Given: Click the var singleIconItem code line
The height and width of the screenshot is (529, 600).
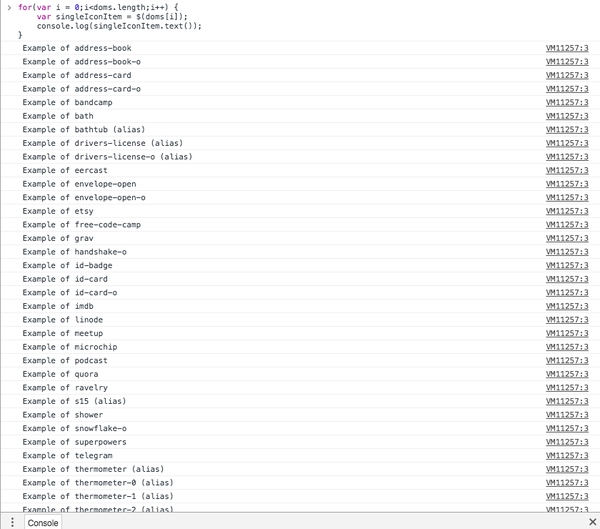Looking at the screenshot, I should tap(112, 17).
